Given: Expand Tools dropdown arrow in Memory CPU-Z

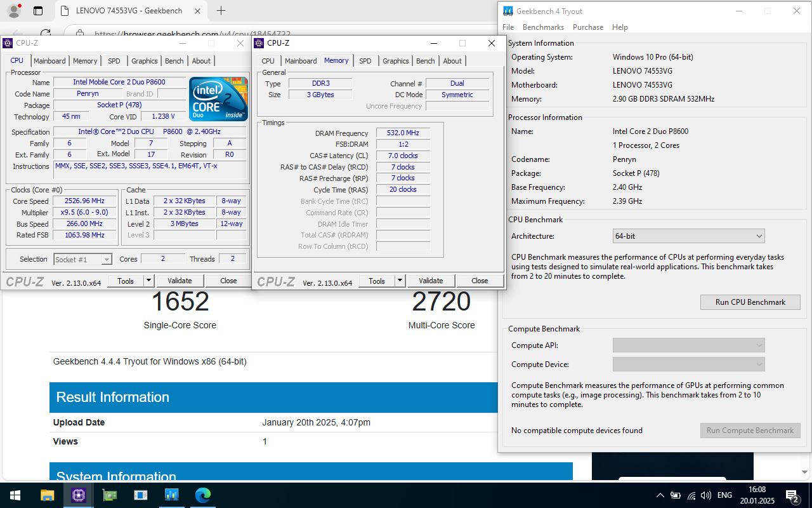Looking at the screenshot, I should point(400,281).
